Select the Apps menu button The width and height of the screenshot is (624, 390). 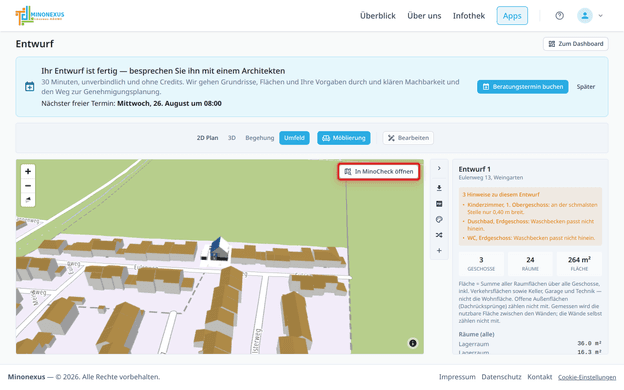(512, 16)
